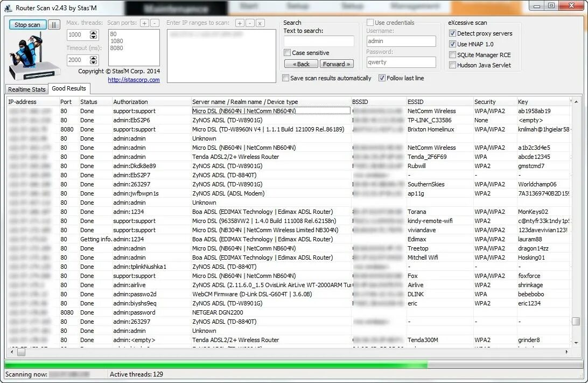Clear IP ranges with the x icon
Image resolution: width=588 pixels, height=383 pixels.
tap(260, 23)
